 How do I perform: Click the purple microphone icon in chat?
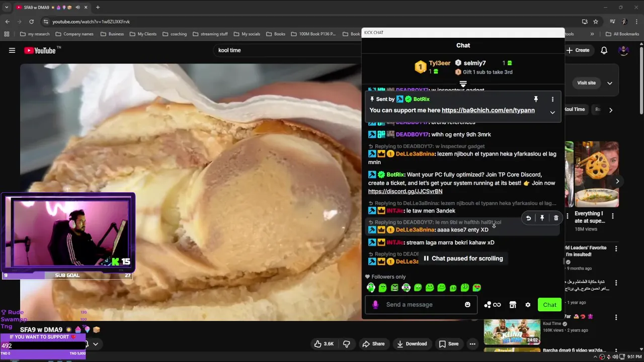[x=375, y=305]
